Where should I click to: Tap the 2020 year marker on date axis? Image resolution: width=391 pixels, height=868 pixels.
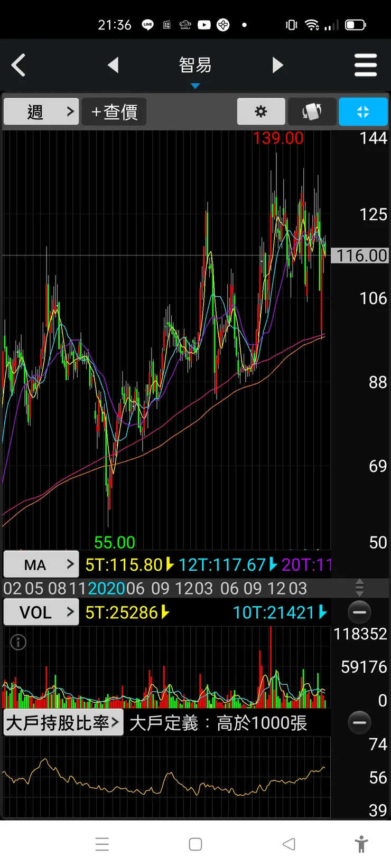pos(106,588)
